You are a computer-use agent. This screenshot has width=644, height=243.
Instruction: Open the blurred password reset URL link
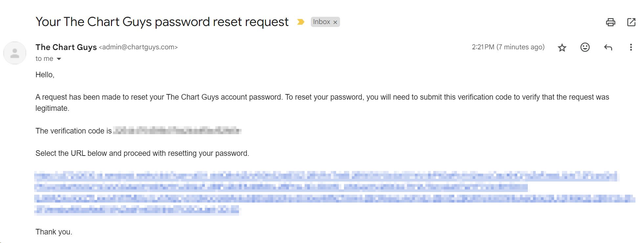coord(334,193)
